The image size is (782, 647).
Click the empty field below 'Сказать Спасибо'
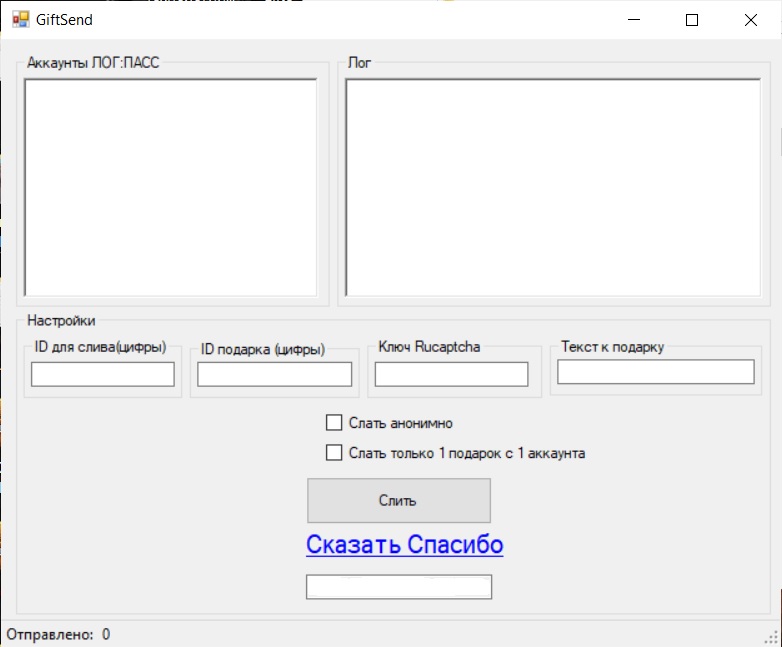pyautogui.click(x=399, y=587)
